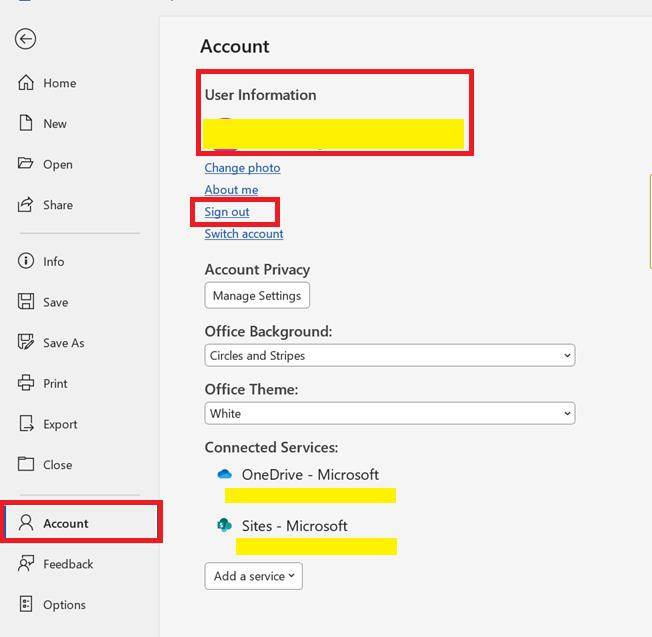Click the Connected Services heading

pyautogui.click(x=272, y=447)
